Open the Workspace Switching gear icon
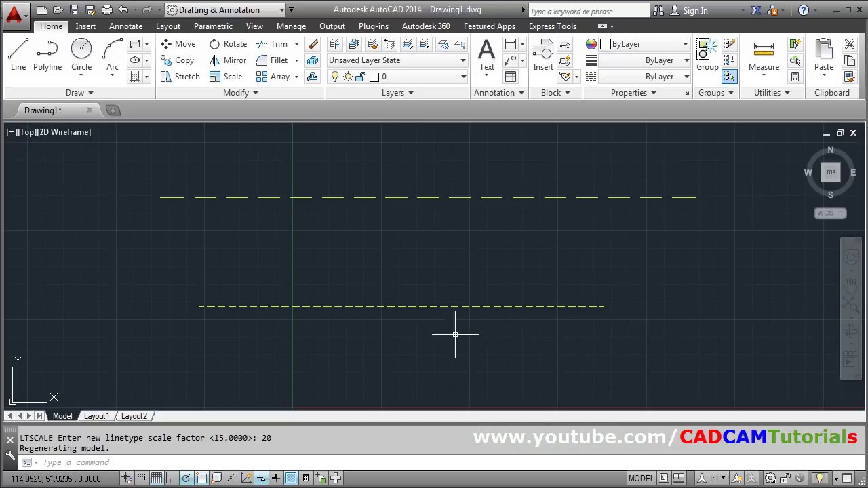Viewport: 868px width, 488px height. pyautogui.click(x=771, y=479)
